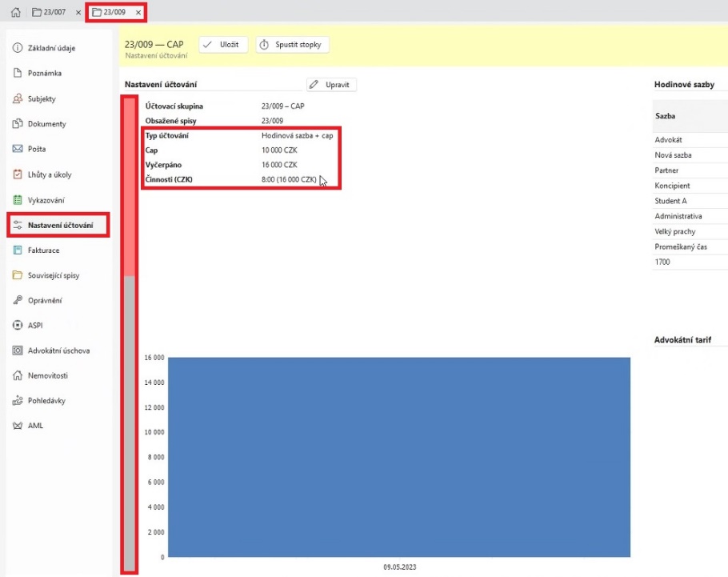This screenshot has width=728, height=577.
Task: Go to Vykazování section
Action: (x=46, y=200)
